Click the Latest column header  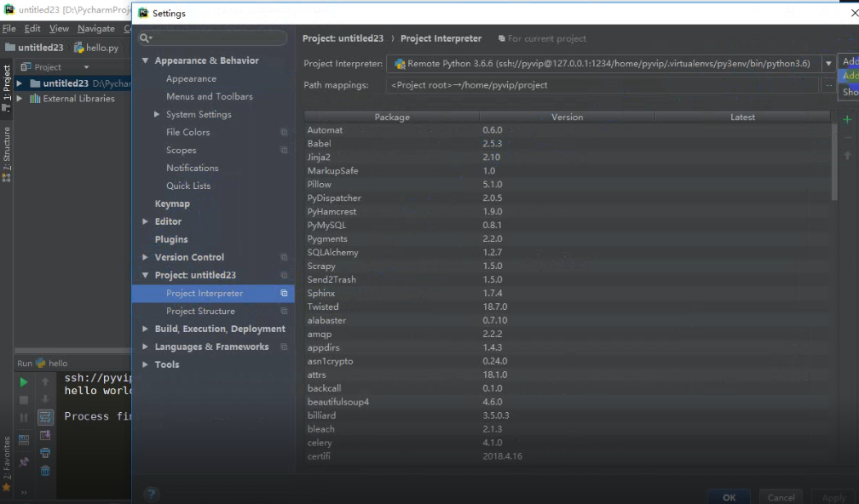click(742, 117)
